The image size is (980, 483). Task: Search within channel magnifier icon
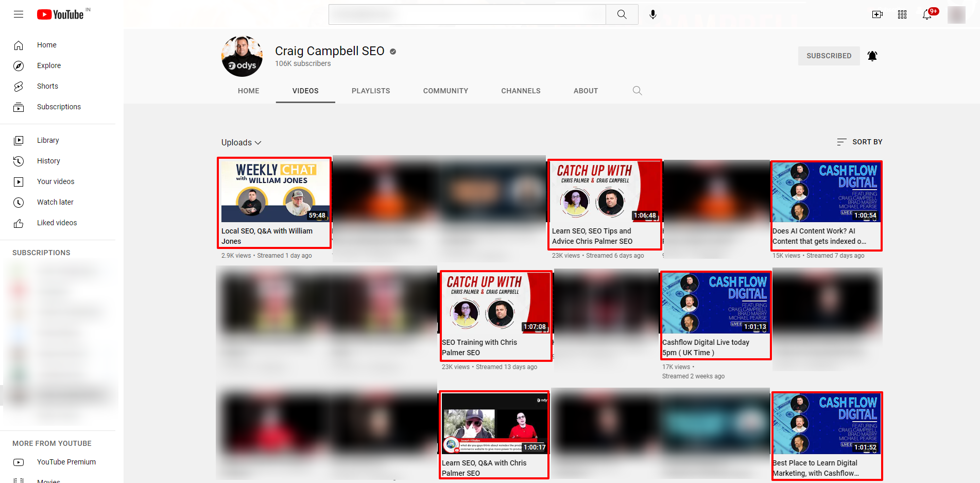click(637, 91)
